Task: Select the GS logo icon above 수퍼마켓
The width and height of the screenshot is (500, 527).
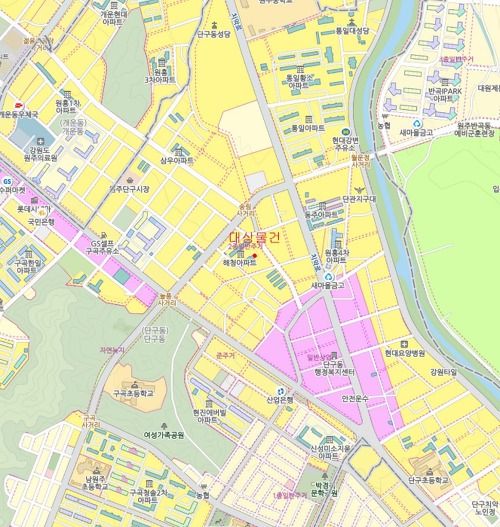Action: tap(7, 182)
